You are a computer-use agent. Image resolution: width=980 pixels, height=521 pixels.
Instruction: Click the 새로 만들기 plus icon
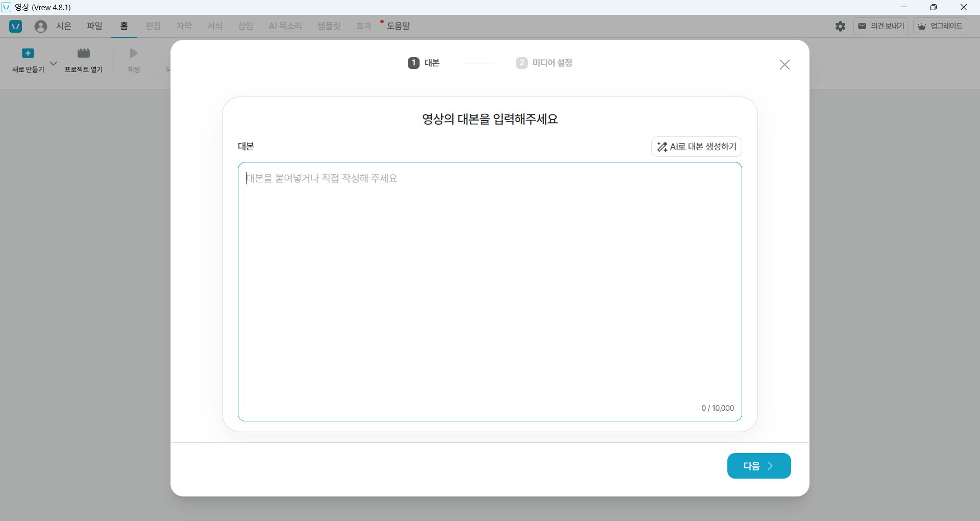tap(28, 53)
